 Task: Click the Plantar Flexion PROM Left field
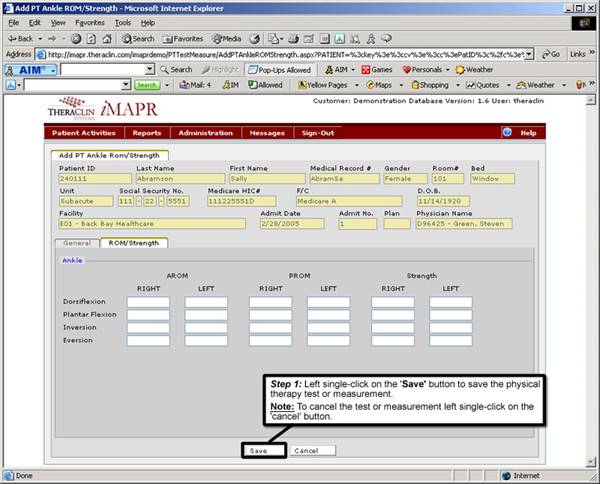pyautogui.click(x=328, y=315)
